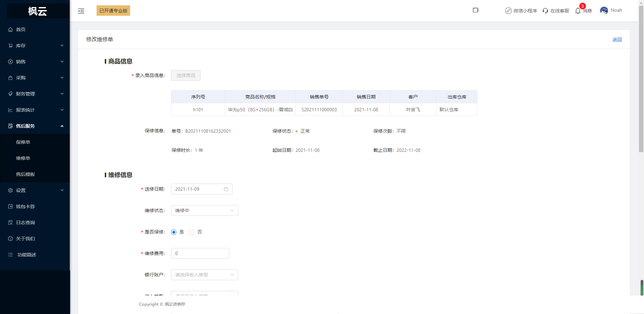The width and height of the screenshot is (644, 314).
Task: Click the 售后服务 icon in sidebar
Action: [10, 126]
